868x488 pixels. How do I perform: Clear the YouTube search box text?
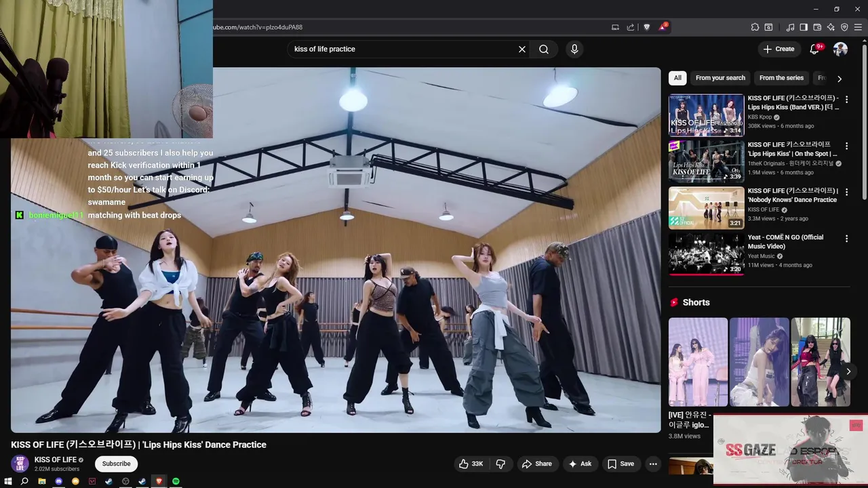click(x=522, y=49)
